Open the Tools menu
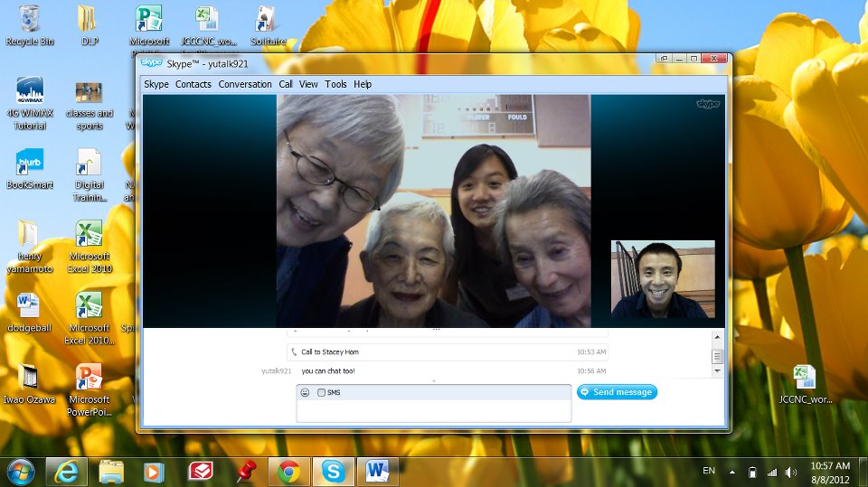 coord(335,84)
